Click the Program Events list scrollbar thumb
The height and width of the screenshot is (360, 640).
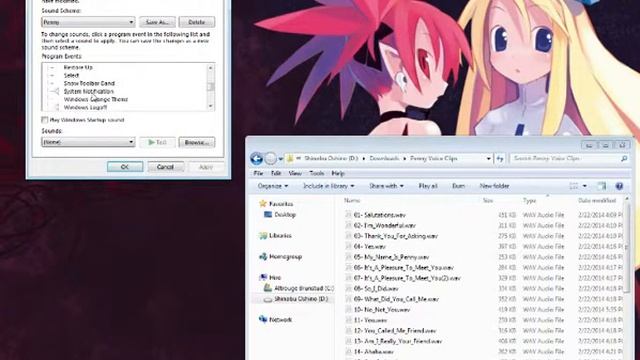point(211,87)
